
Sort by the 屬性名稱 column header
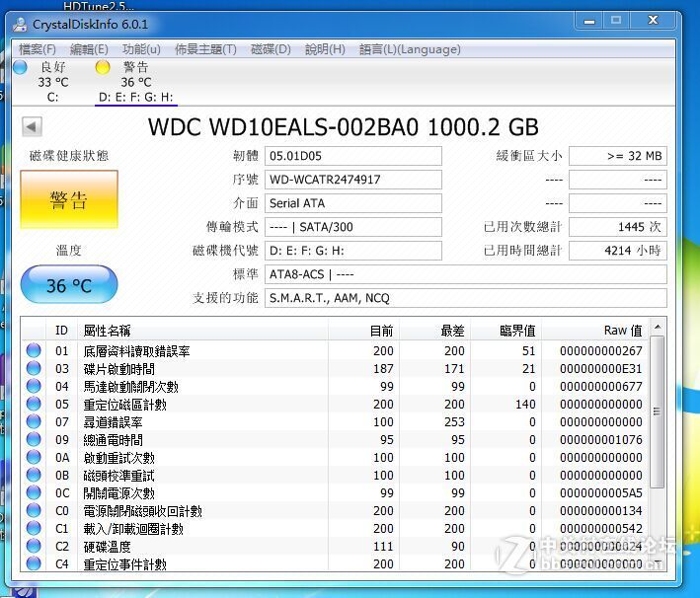(202, 331)
